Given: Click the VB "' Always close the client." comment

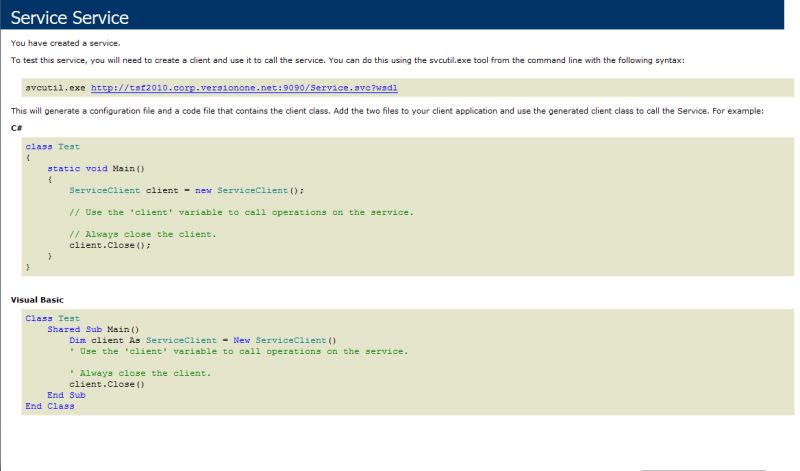Looking at the screenshot, I should (140, 374).
